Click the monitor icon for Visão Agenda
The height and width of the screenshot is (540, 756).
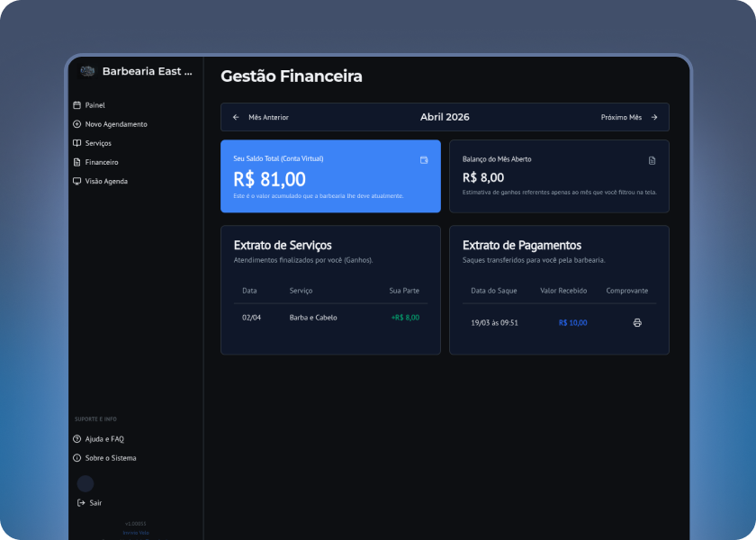tap(76, 181)
